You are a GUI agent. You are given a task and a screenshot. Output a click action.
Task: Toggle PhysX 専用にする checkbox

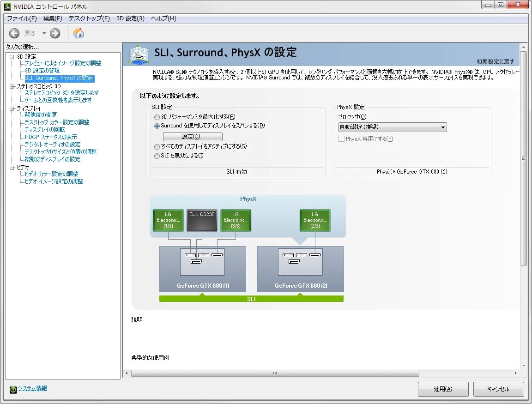(x=341, y=139)
